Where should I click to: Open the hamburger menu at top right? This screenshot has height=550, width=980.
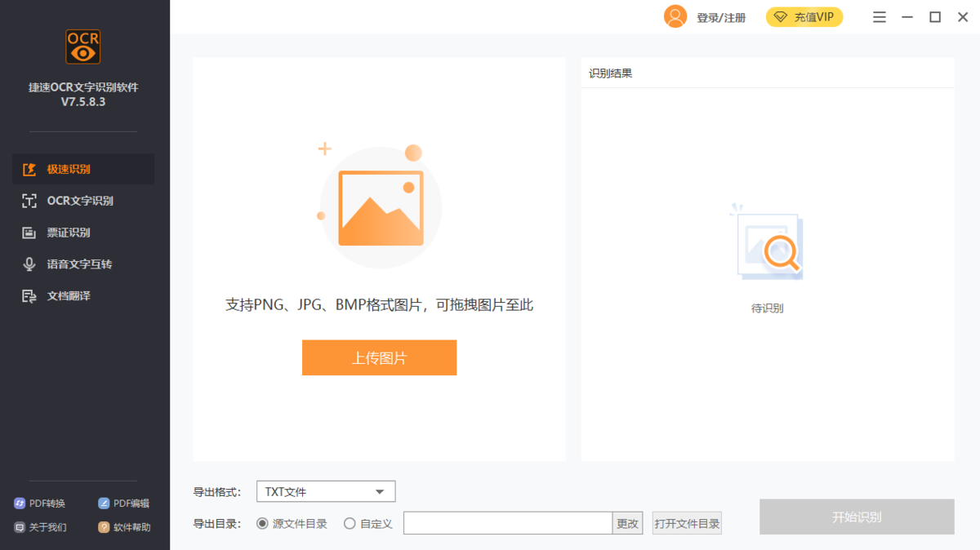coord(880,16)
